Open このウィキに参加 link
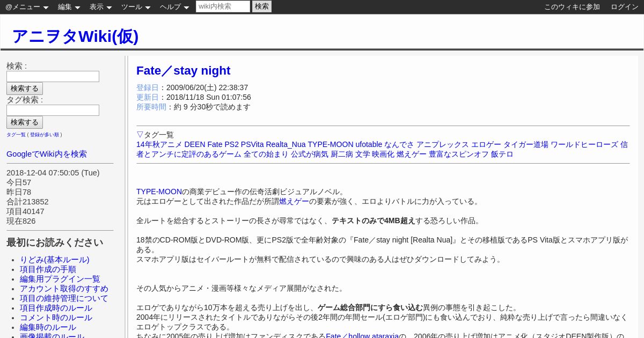 [572, 7]
